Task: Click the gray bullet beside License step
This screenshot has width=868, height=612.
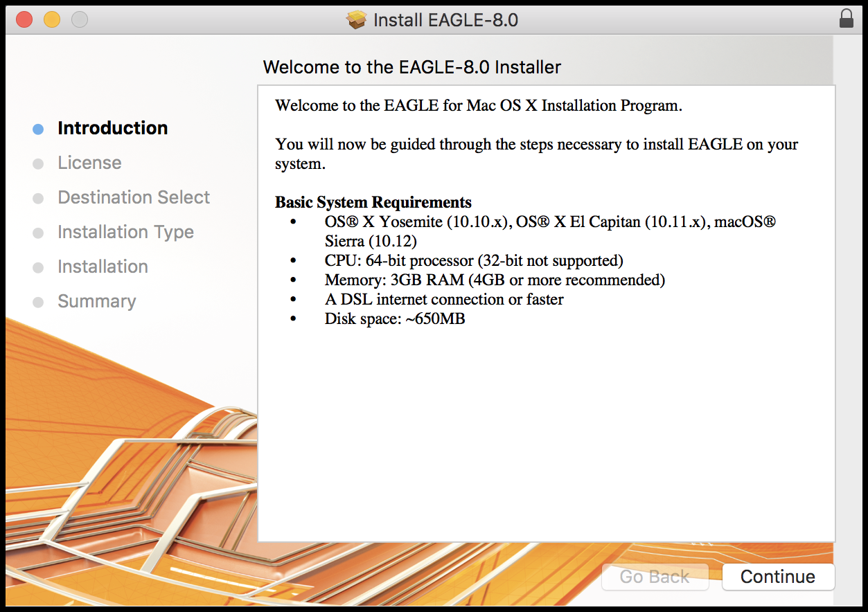Action: pos(38,163)
